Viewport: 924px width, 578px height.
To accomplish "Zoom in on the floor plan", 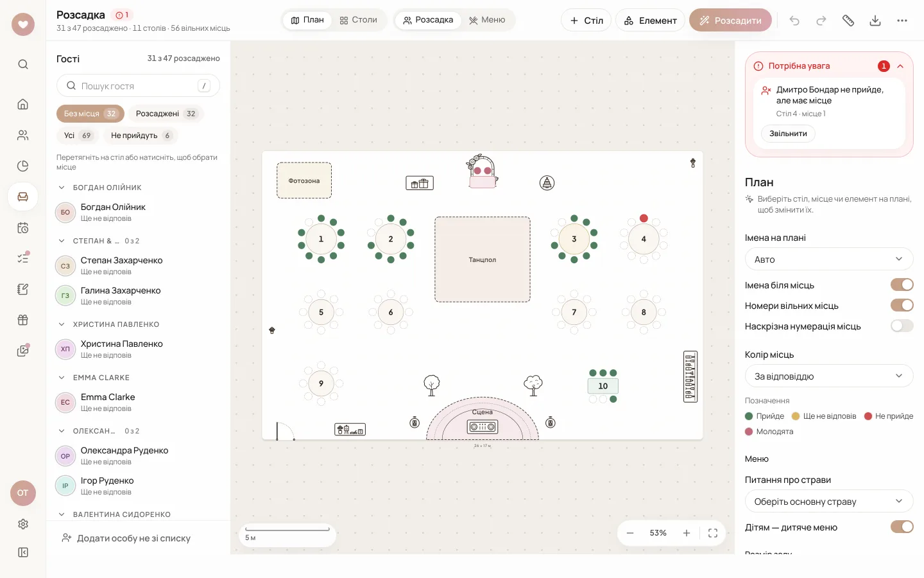I will point(687,533).
